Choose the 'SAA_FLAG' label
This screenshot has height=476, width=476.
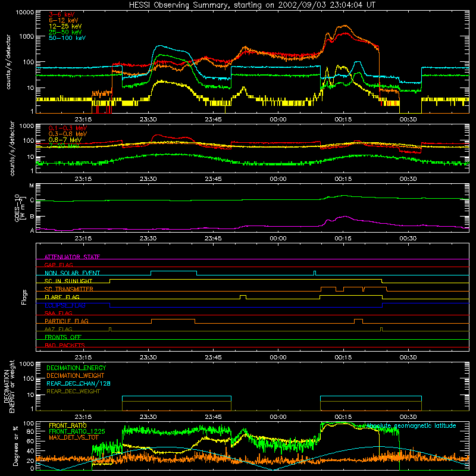tap(58, 313)
